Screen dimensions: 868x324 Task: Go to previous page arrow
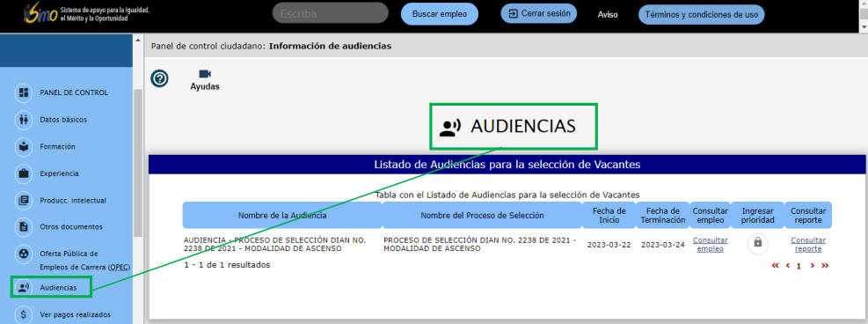788,265
